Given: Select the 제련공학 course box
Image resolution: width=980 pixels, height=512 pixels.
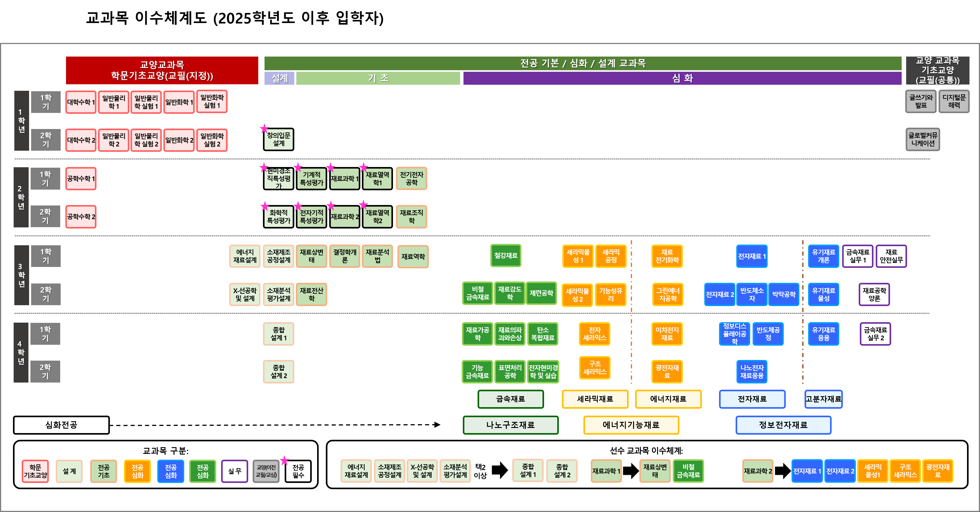Looking at the screenshot, I should point(541,293).
